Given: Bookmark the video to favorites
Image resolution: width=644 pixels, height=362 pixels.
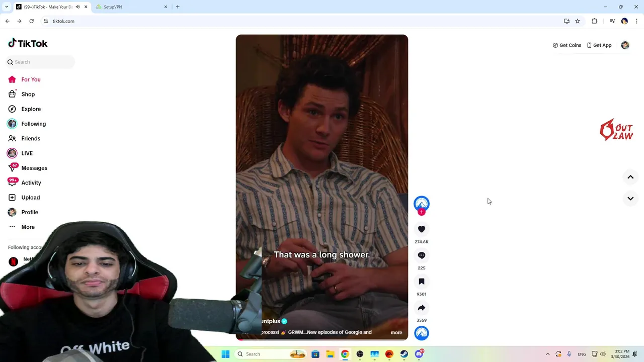Looking at the screenshot, I should [422, 282].
